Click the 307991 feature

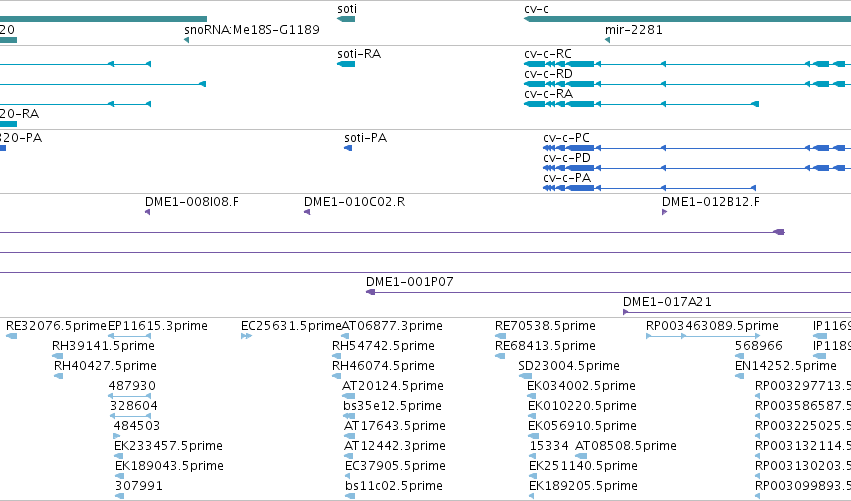[x=119, y=497]
